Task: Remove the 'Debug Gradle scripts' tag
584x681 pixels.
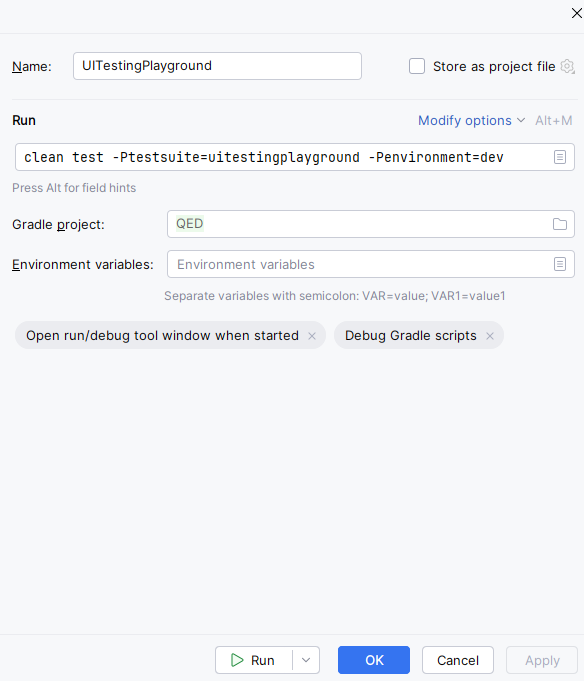Action: tap(490, 336)
